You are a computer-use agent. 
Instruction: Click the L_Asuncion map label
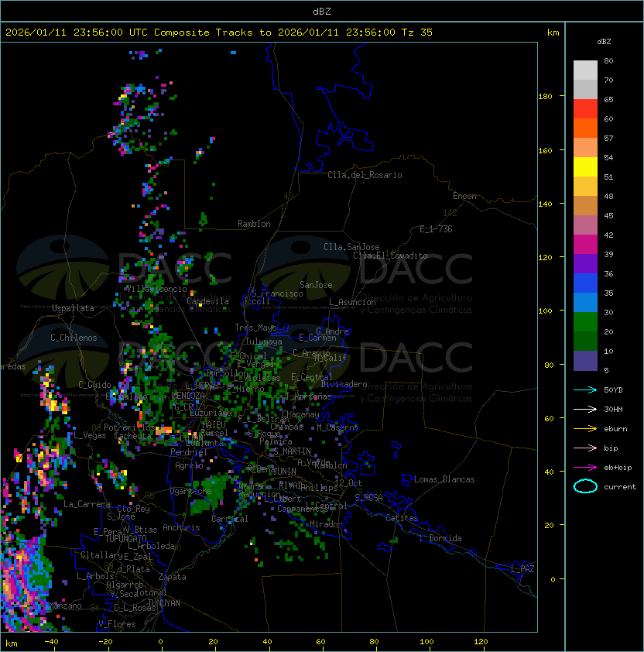point(352,302)
